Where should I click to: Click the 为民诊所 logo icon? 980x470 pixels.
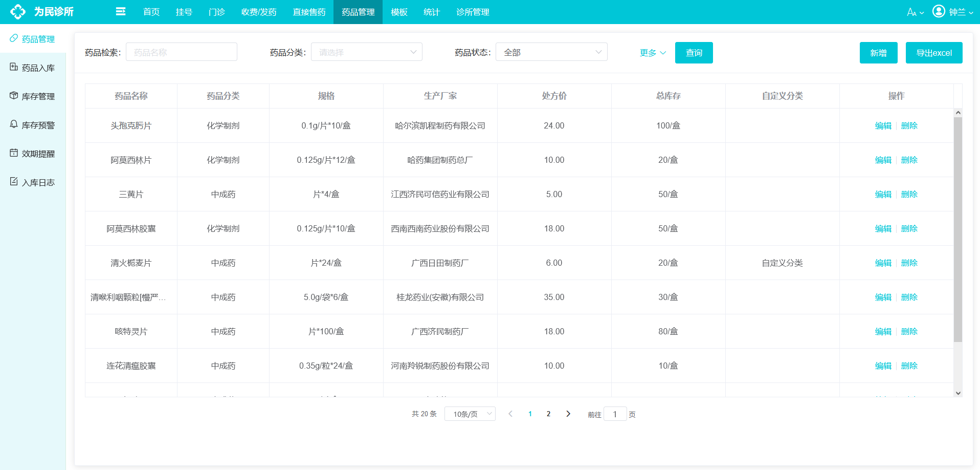18,11
